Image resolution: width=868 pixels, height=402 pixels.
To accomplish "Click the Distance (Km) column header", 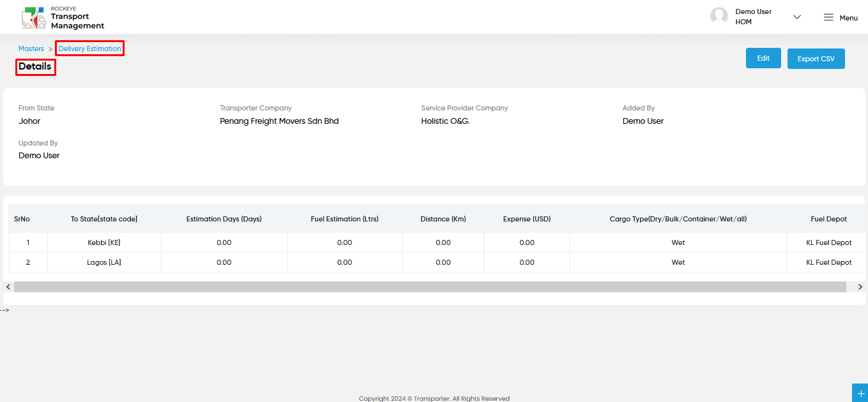I will (443, 219).
